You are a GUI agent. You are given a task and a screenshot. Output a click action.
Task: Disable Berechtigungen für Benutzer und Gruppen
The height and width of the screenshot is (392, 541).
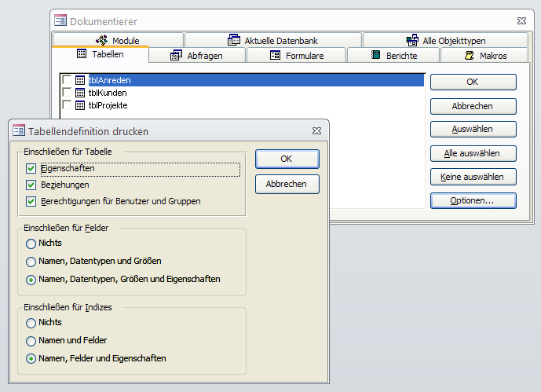tap(31, 202)
